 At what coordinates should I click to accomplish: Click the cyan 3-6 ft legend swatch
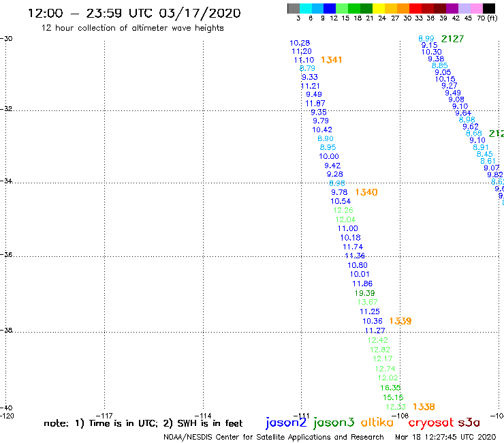pos(306,8)
